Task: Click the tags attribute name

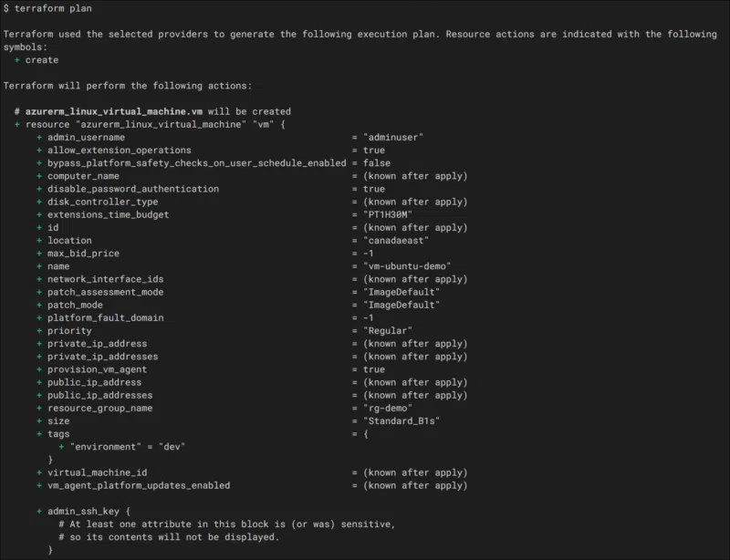Action: click(x=58, y=434)
